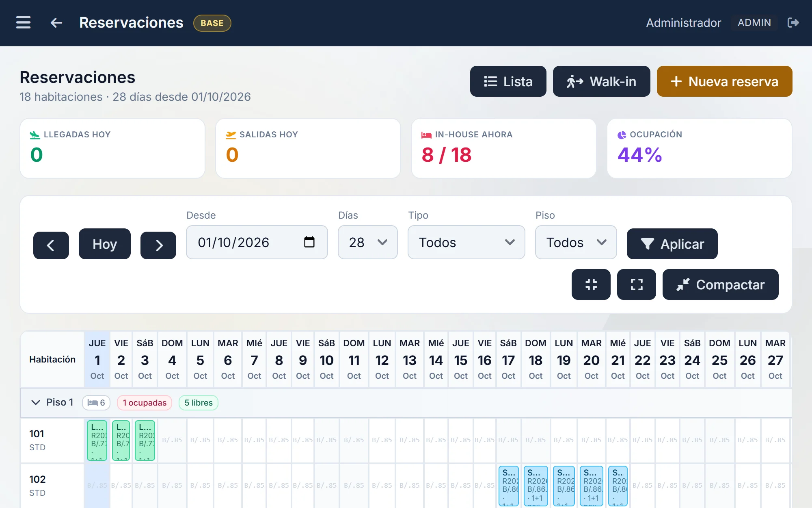This screenshot has width=812, height=508.
Task: Edit the Desde date field
Action: [257, 242]
